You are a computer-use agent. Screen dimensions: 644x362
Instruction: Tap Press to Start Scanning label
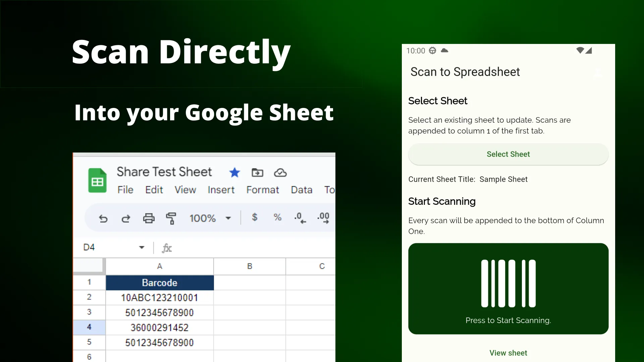[x=508, y=320]
